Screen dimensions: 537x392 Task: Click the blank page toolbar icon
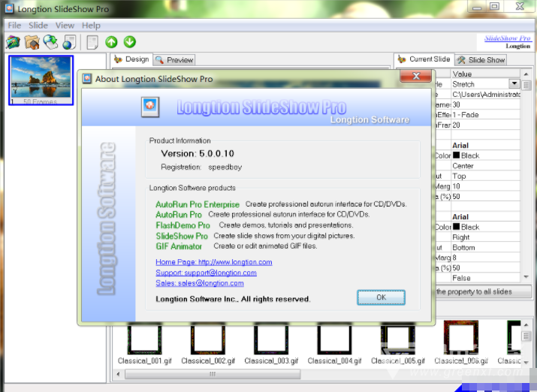pos(92,42)
